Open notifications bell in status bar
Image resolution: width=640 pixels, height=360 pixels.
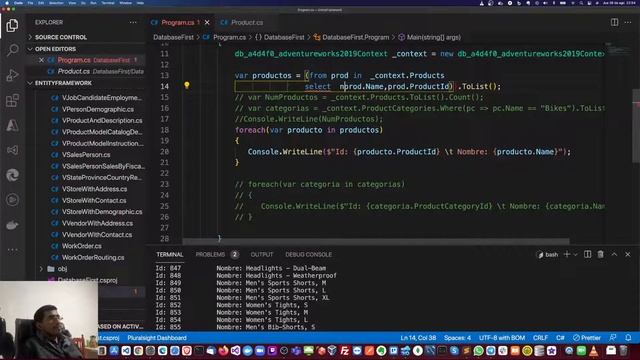click(628, 338)
